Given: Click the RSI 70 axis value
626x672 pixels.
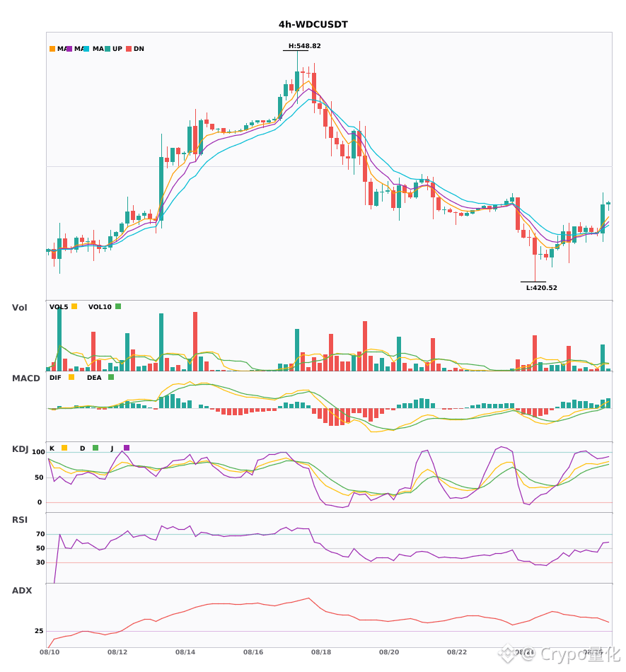Looking at the screenshot, I should pyautogui.click(x=40, y=534).
